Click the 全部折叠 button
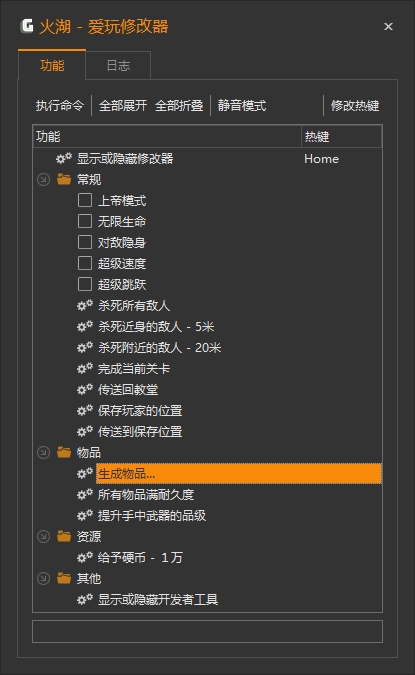This screenshot has height=675, width=415. pyautogui.click(x=179, y=105)
